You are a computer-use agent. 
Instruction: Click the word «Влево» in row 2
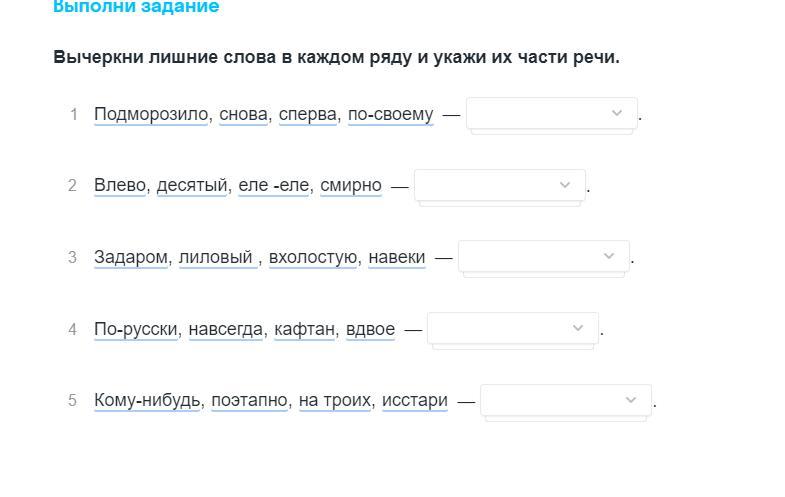[x=120, y=185]
